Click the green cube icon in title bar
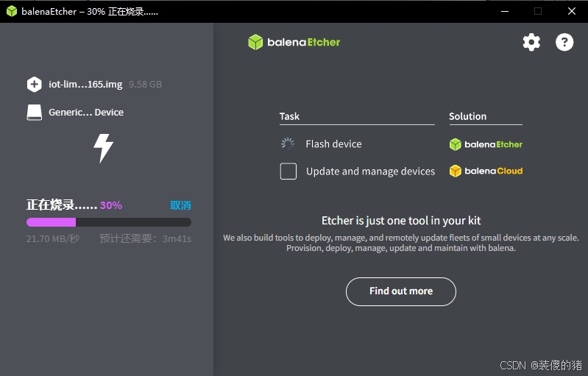 [x=12, y=11]
